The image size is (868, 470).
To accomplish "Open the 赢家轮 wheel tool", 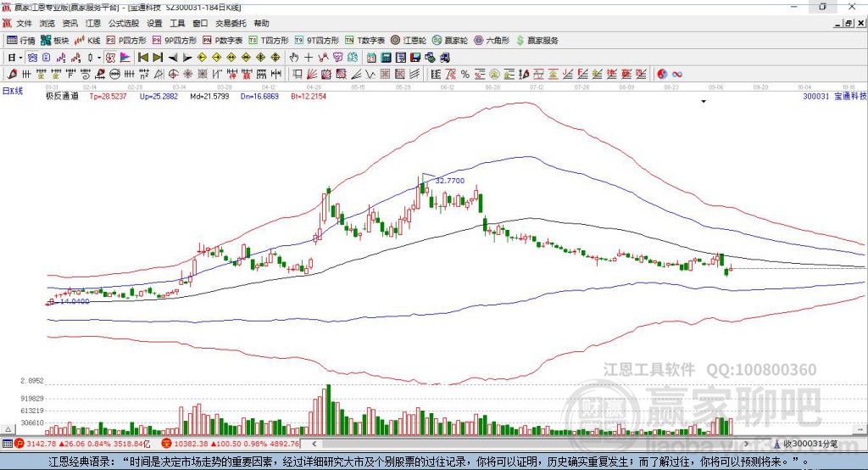I will point(450,41).
